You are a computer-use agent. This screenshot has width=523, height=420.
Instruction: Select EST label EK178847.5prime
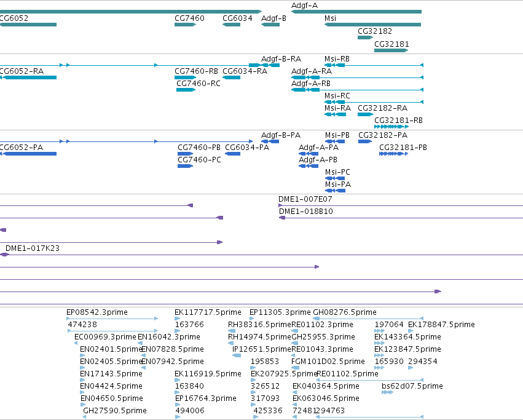click(x=441, y=325)
